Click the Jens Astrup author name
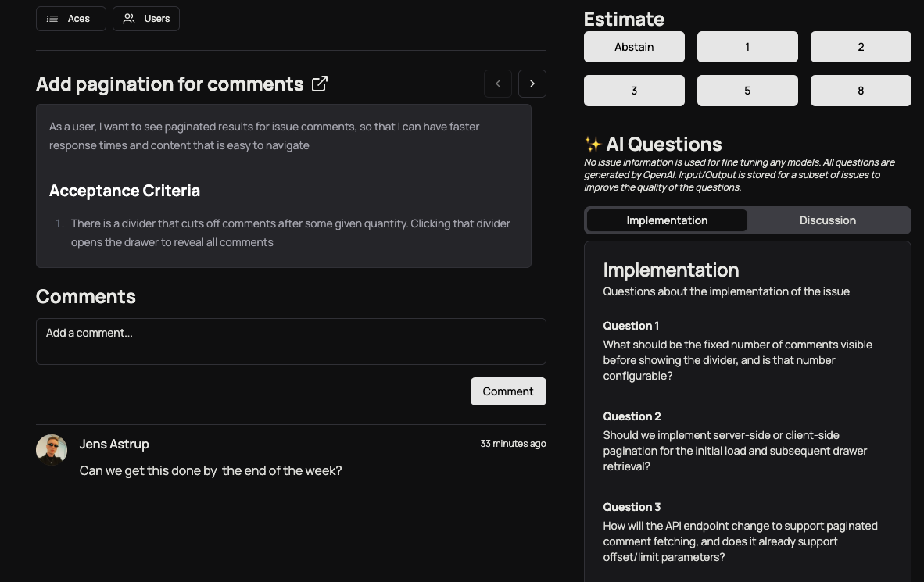924x582 pixels. click(113, 445)
